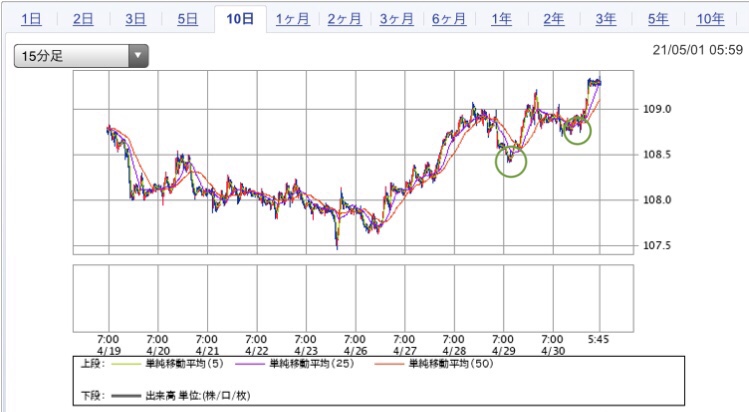
Task: Click the 4/26 date axis label
Action: click(x=355, y=351)
